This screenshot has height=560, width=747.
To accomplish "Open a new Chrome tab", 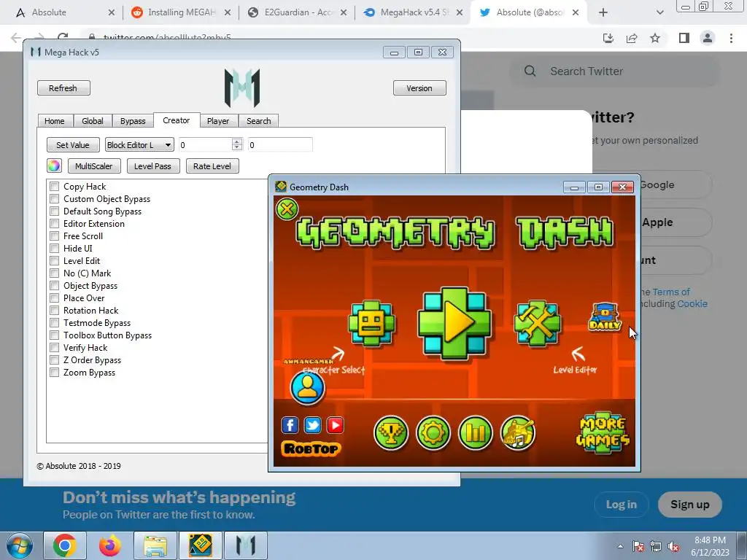I will 603,12.
